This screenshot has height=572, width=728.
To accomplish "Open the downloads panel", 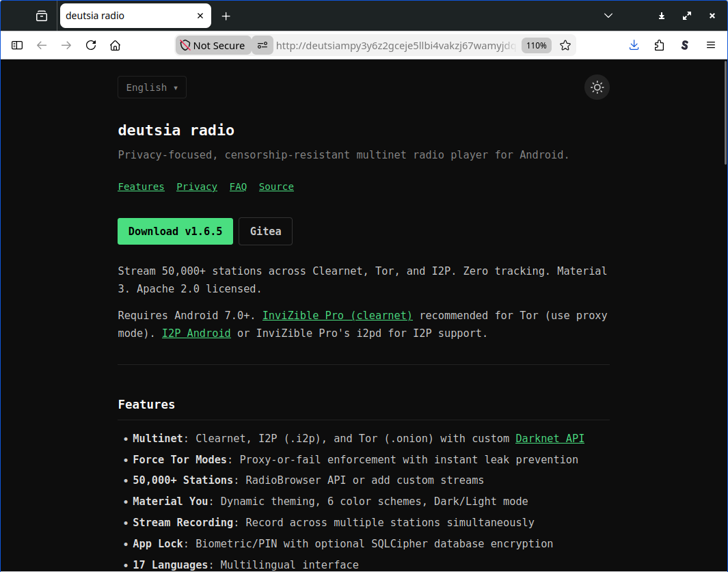I will [x=634, y=45].
